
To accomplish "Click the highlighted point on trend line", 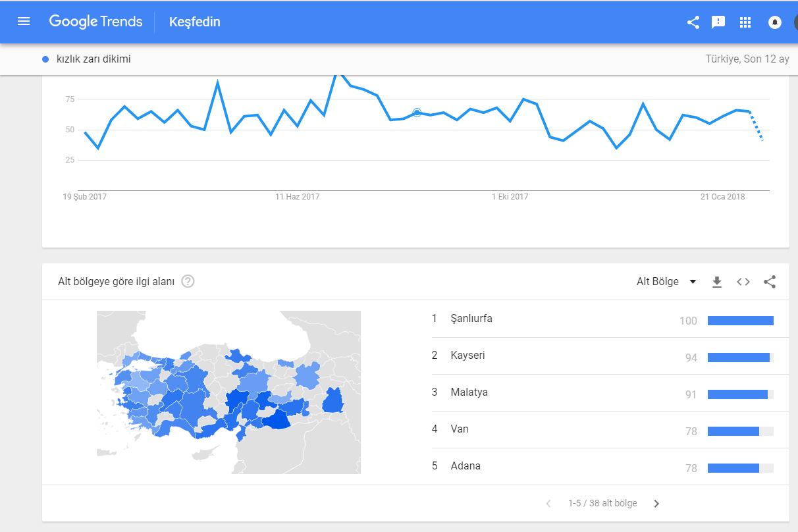I will coord(417,113).
